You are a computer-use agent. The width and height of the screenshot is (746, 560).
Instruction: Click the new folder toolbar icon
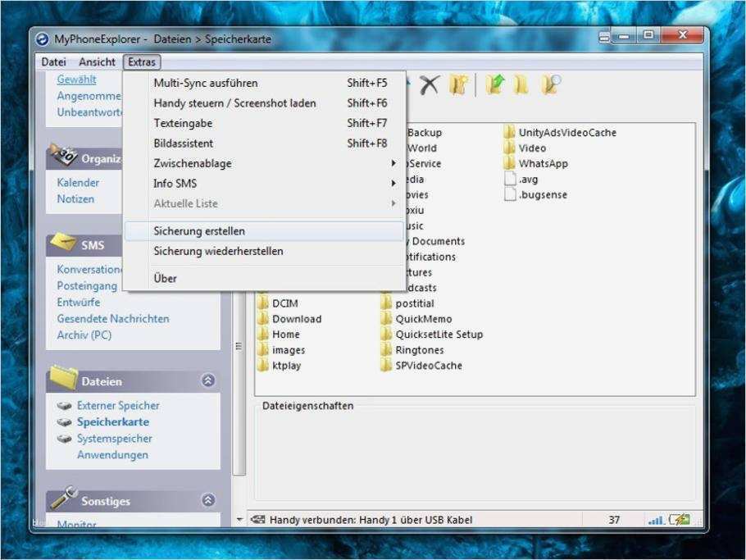click(457, 82)
